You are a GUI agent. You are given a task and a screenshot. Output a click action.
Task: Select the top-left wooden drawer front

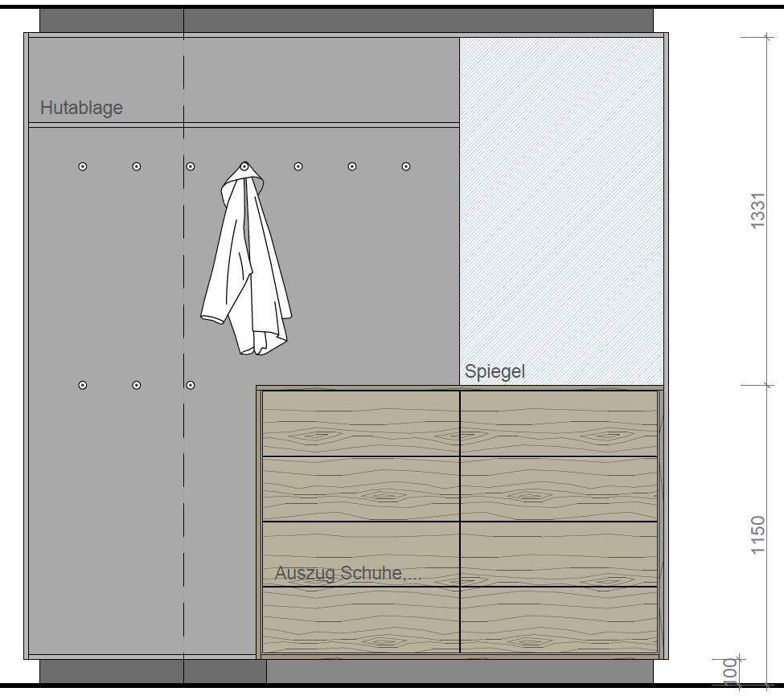pyautogui.click(x=361, y=424)
